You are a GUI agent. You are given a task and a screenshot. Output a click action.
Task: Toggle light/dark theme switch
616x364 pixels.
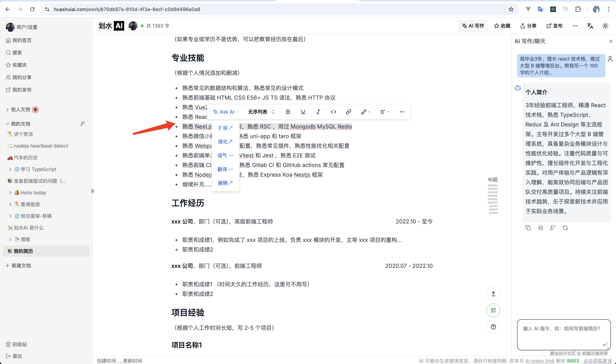[605, 26]
